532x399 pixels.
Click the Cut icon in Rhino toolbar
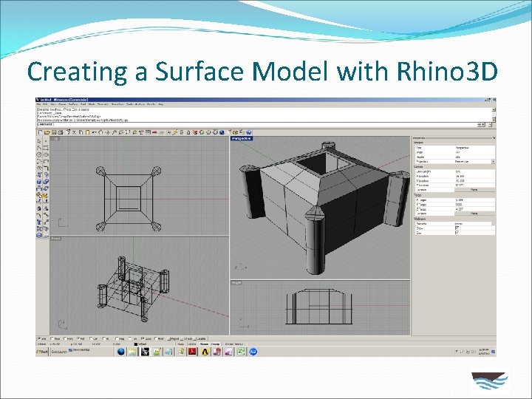click(x=75, y=132)
